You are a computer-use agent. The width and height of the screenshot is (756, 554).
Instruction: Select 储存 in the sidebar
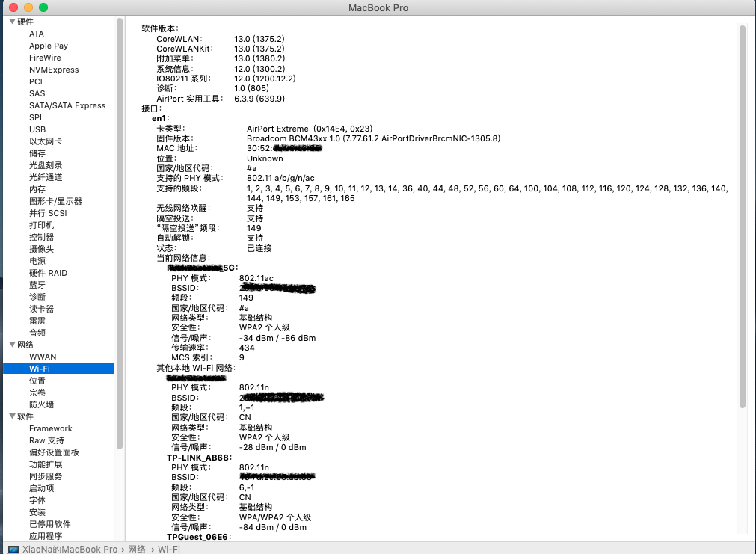[37, 153]
